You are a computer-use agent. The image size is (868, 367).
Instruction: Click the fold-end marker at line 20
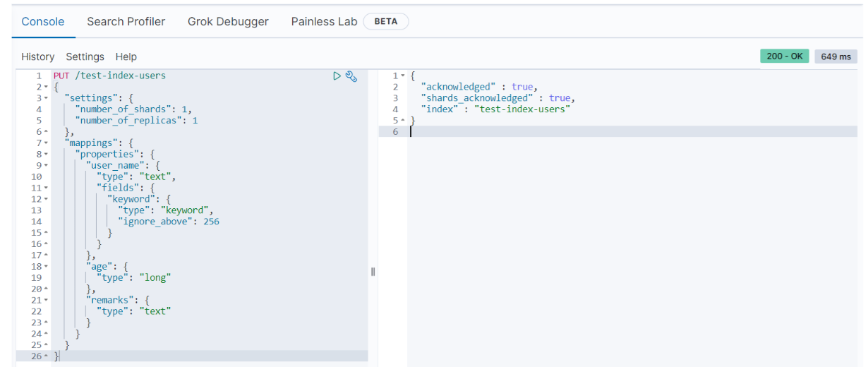pos(46,289)
